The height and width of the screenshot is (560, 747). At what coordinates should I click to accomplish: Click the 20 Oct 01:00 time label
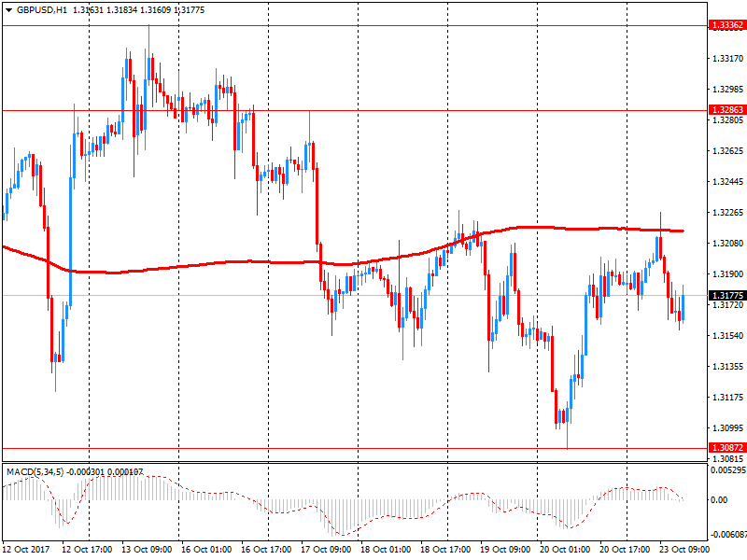pos(565,550)
